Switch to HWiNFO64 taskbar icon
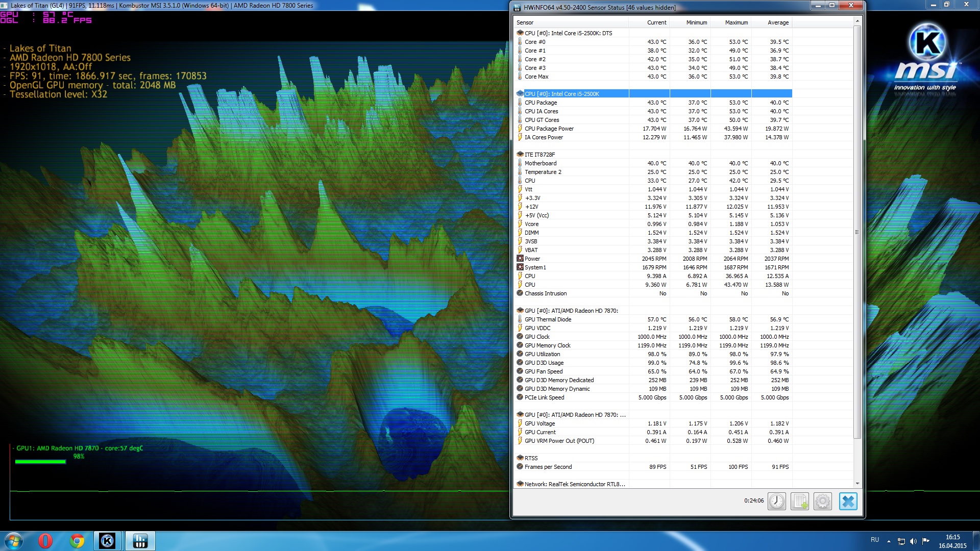 [x=140, y=541]
